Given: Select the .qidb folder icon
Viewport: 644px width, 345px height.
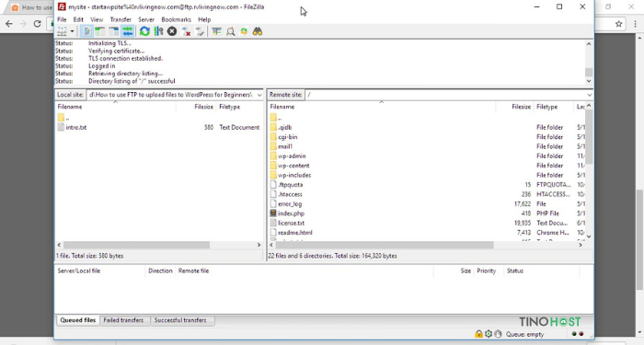Looking at the screenshot, I should [273, 127].
